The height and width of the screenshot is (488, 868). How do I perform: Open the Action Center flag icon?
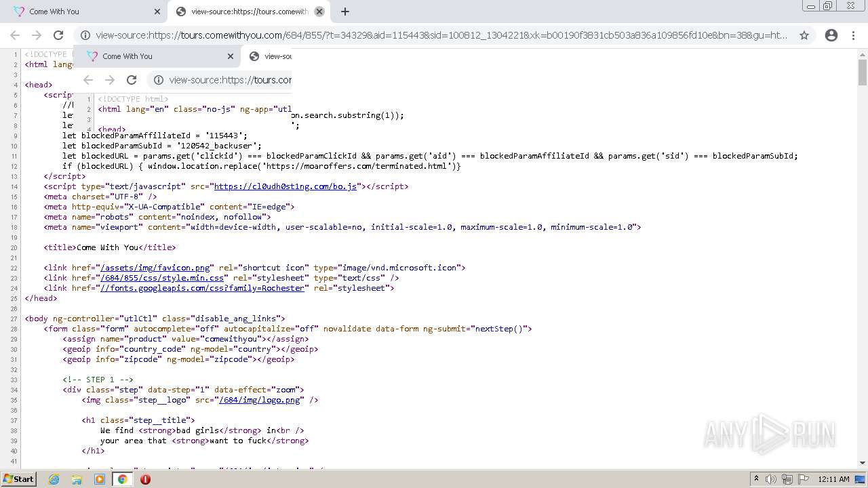coord(804,479)
